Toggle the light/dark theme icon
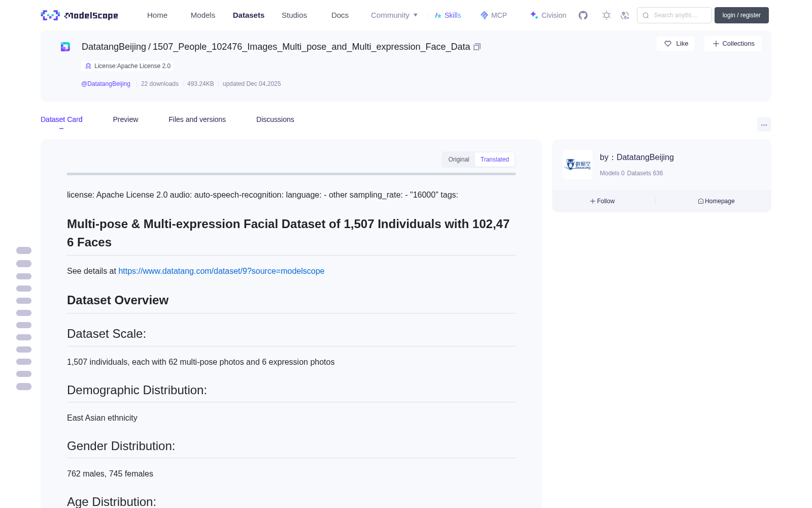The height and width of the screenshot is (508, 812). pyautogui.click(x=606, y=15)
